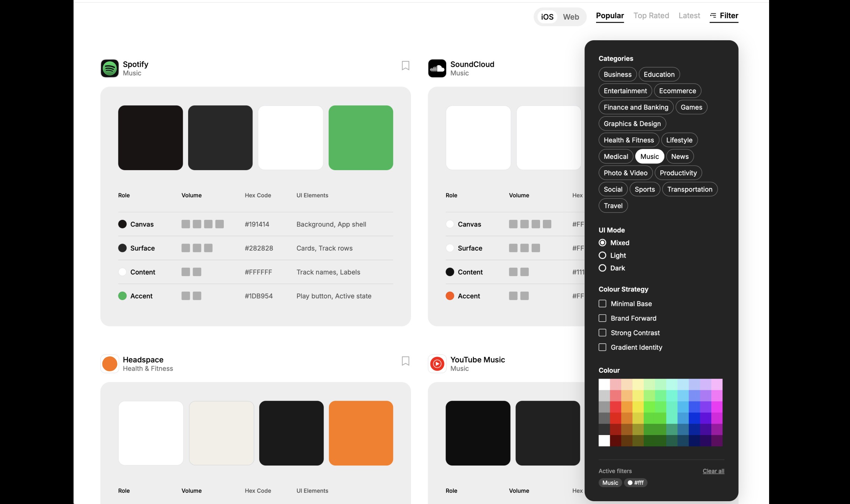The height and width of the screenshot is (504, 850).
Task: Switch to the Latest tab
Action: 689,16
